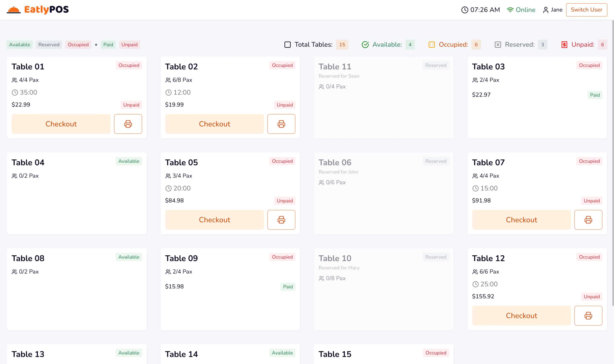Click the Reserved X-box icon in summary
The image size is (614, 364).
tap(498, 45)
